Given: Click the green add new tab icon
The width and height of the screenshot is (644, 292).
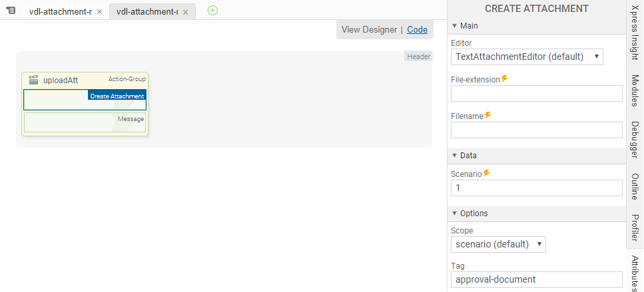Looking at the screenshot, I should point(212,11).
